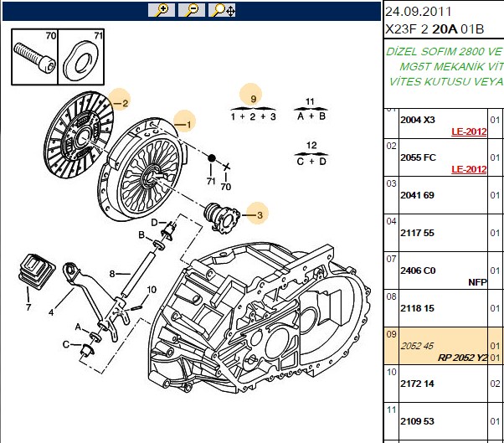The width and height of the screenshot is (504, 443).
Task: Select the zoom and pan tool icon
Action: click(222, 10)
